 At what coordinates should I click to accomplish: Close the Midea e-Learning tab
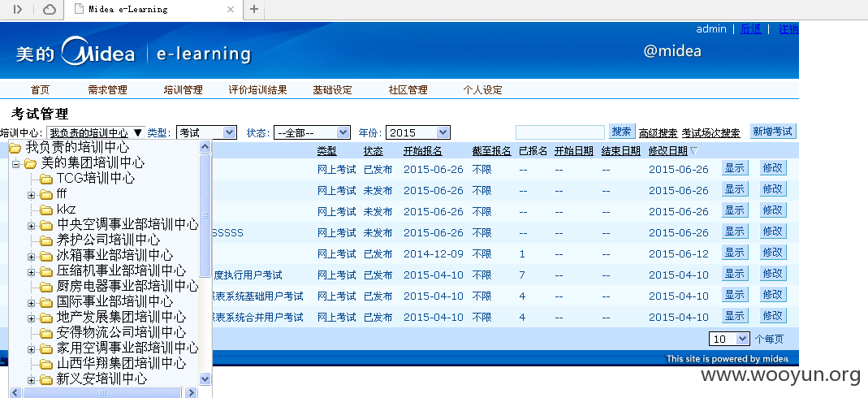point(231,9)
